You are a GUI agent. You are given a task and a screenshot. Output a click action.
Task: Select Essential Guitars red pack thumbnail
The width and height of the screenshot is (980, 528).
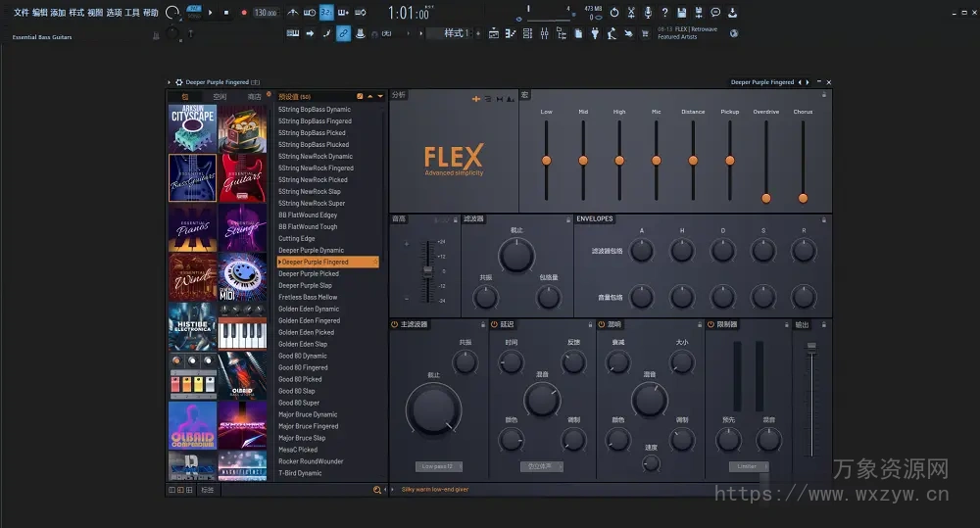click(242, 178)
